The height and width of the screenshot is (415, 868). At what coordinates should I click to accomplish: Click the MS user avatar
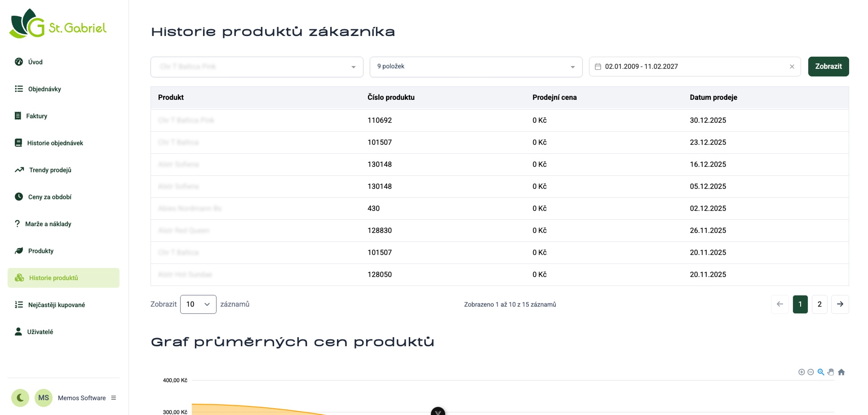coord(44,398)
